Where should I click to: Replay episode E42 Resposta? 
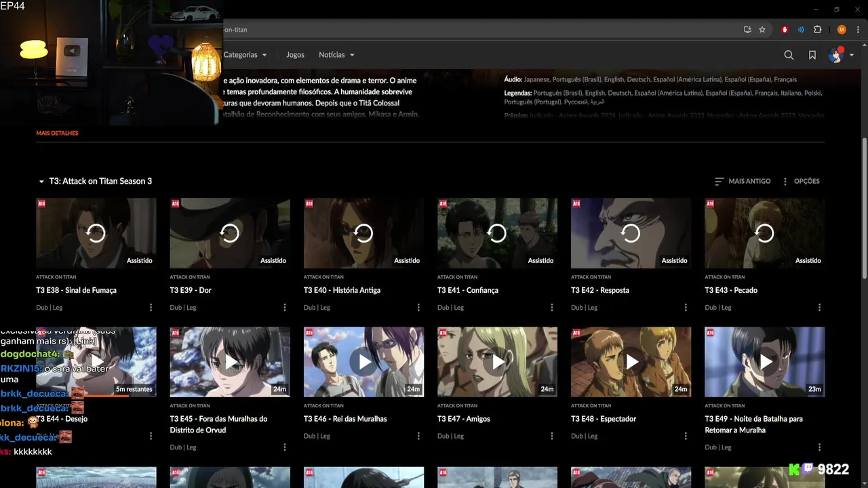[x=631, y=233]
